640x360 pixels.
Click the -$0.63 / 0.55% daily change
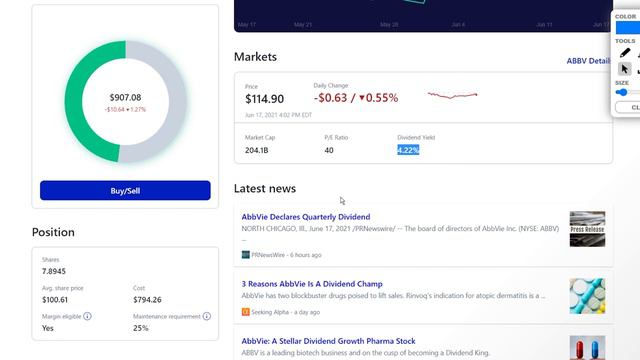tap(356, 98)
